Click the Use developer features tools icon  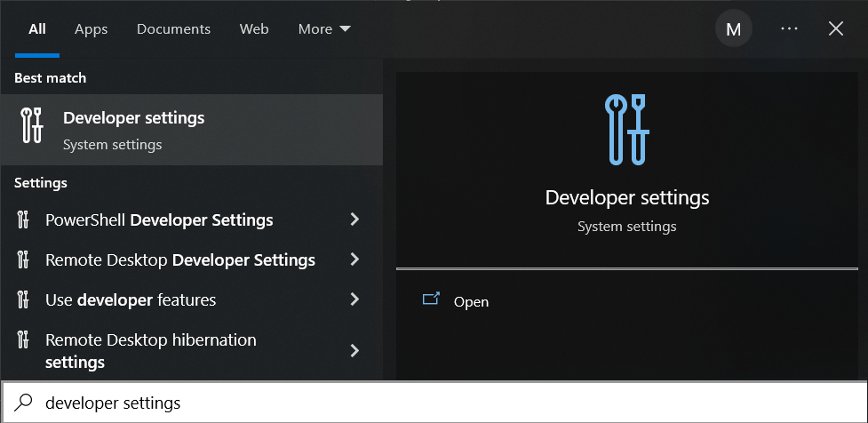coord(23,299)
